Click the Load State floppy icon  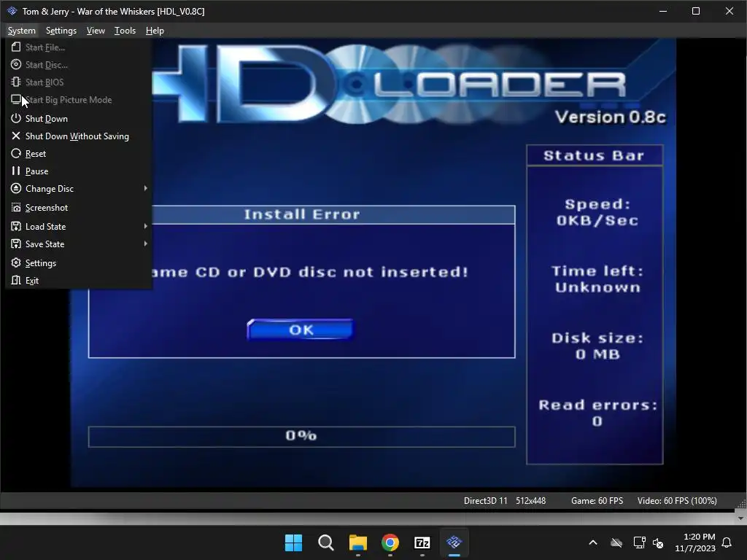click(x=16, y=226)
